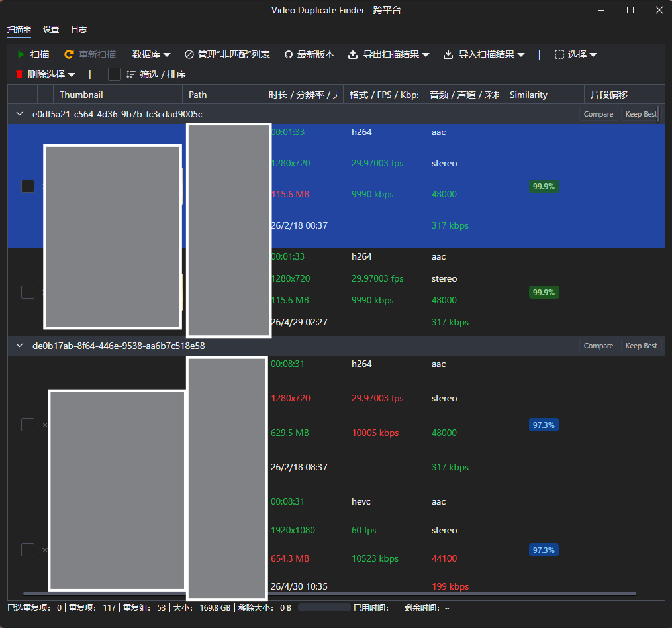Click the manage non-match list ban icon
This screenshot has width=672, height=628.
[x=189, y=54]
